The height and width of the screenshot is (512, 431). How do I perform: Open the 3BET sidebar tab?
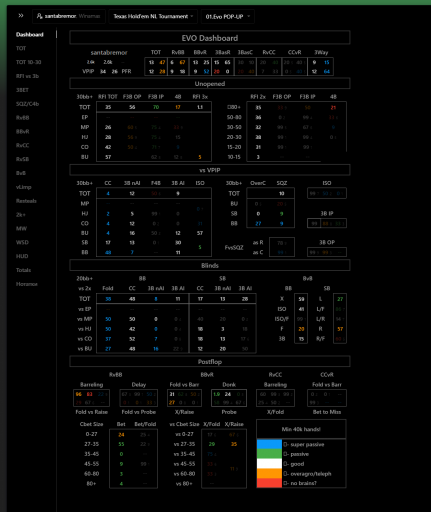tap(22, 90)
